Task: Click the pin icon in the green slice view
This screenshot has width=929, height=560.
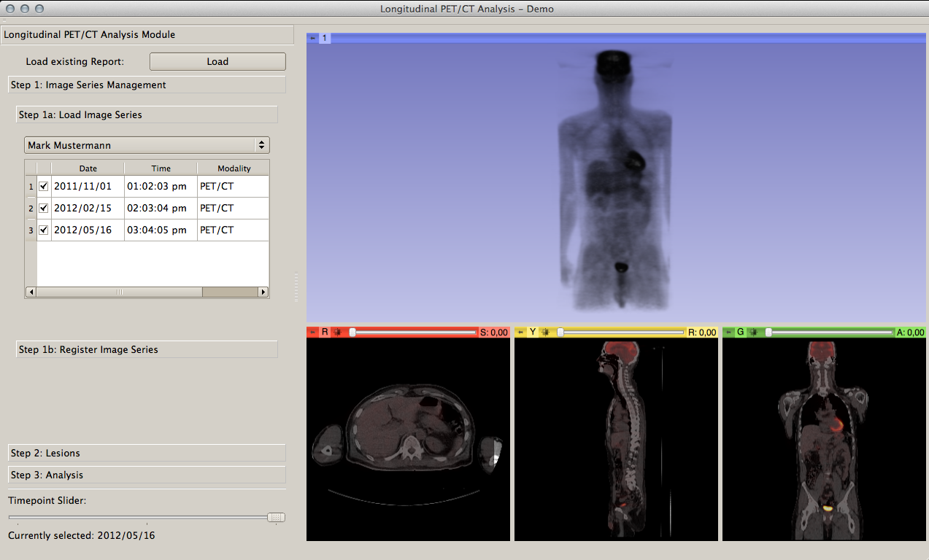Action: [728, 332]
